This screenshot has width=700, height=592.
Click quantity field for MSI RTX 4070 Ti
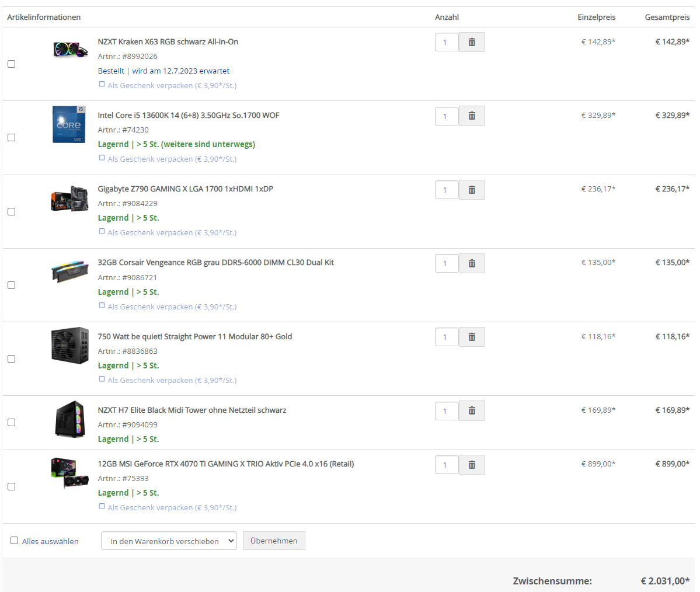coord(447,465)
